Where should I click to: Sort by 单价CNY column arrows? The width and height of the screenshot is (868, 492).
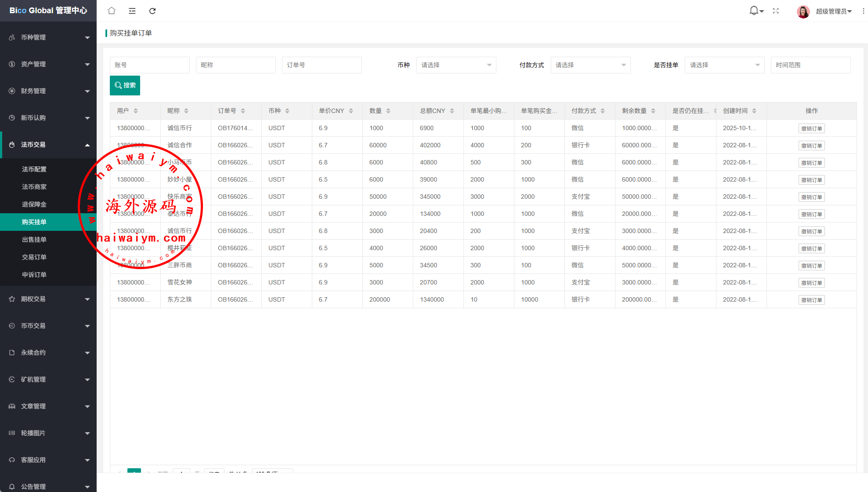(351, 111)
